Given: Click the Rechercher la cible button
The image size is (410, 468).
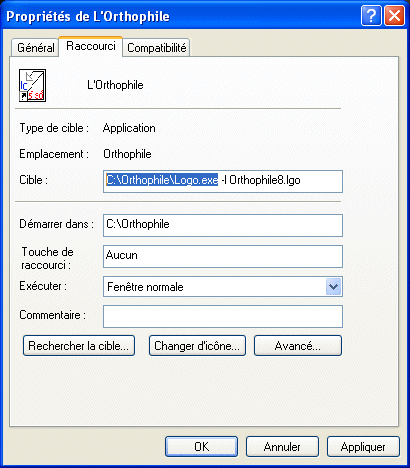Looking at the screenshot, I should coord(79,346).
